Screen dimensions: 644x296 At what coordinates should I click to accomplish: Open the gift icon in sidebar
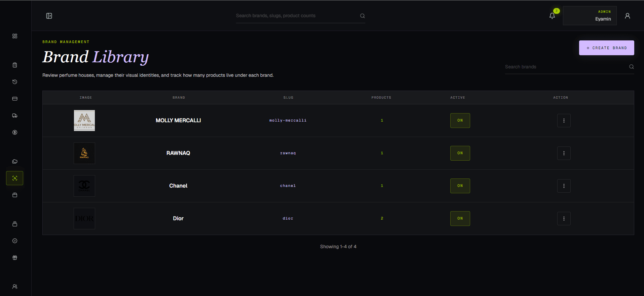15,258
